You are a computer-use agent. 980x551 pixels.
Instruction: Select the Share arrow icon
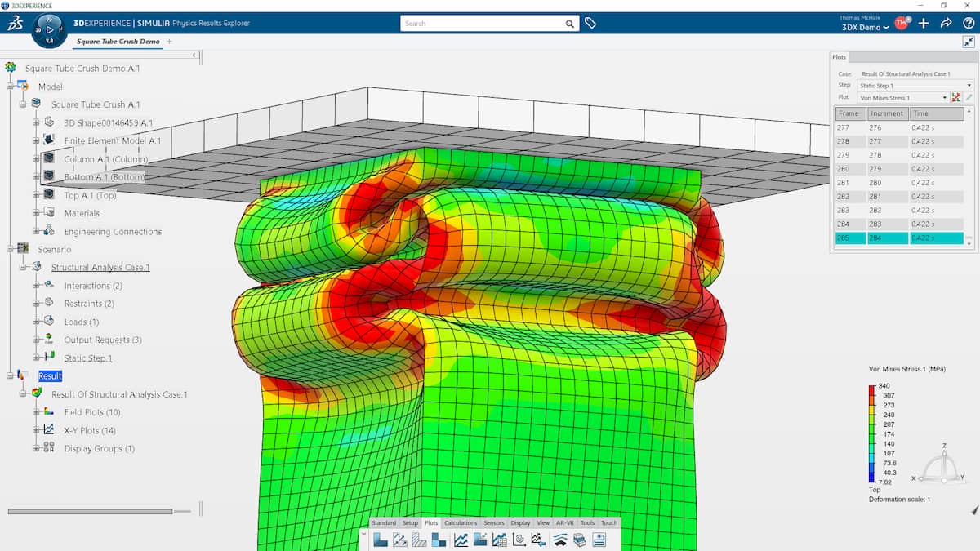pyautogui.click(x=946, y=24)
